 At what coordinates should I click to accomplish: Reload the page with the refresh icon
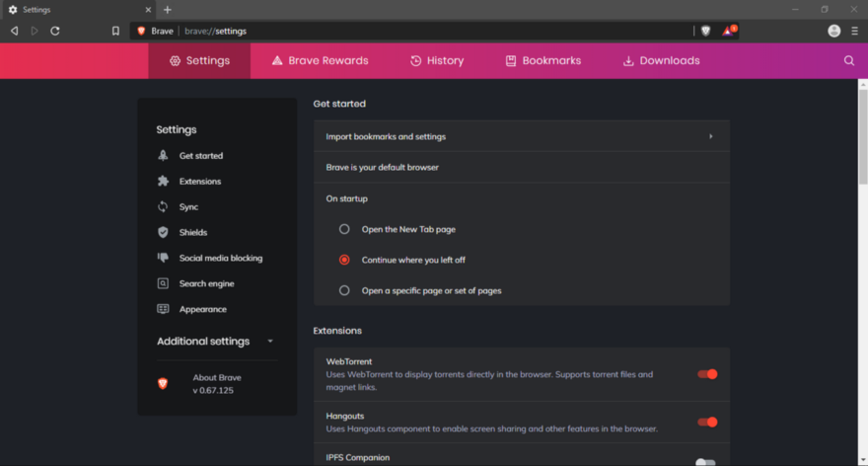(55, 31)
